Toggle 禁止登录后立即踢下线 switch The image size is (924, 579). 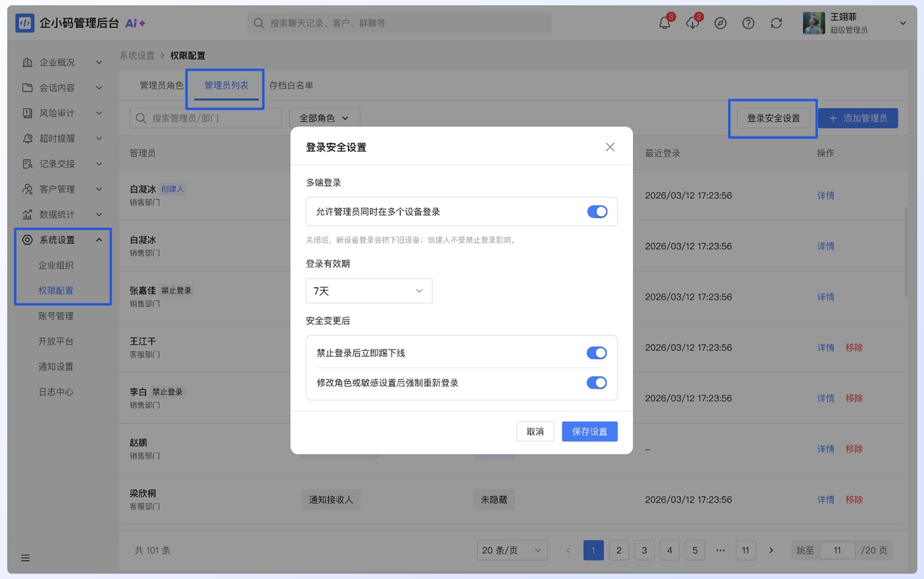click(x=597, y=353)
